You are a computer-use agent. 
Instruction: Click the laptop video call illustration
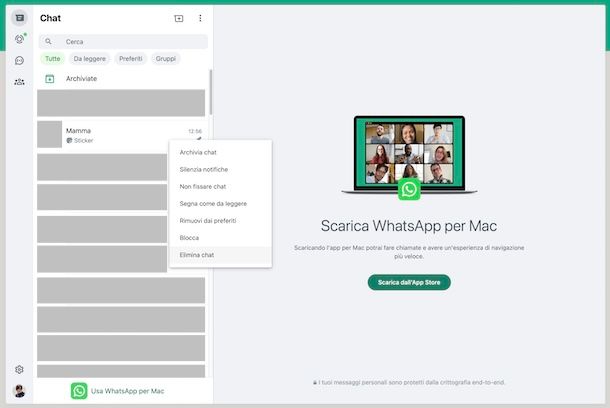click(409, 156)
